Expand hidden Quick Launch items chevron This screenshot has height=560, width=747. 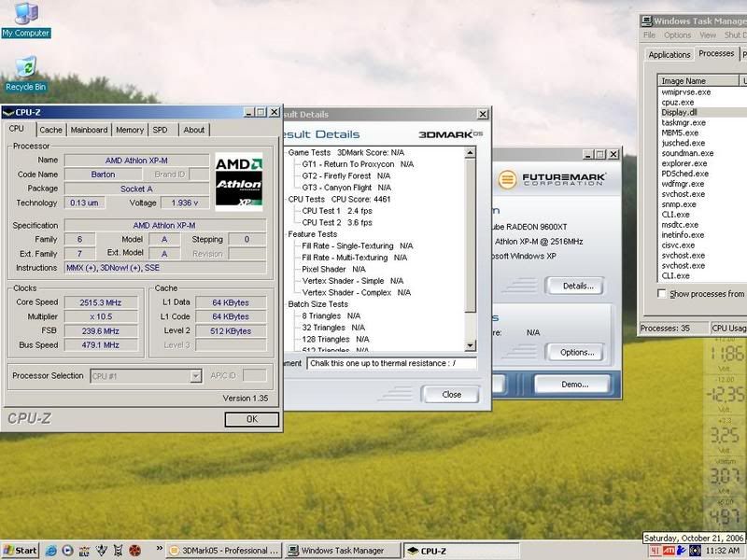160,549
